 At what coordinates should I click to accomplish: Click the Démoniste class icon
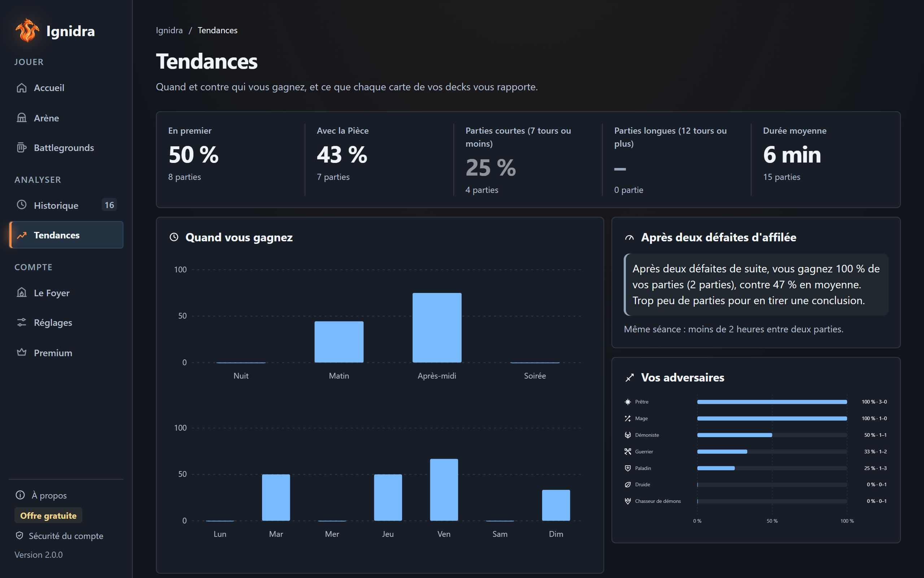point(628,435)
